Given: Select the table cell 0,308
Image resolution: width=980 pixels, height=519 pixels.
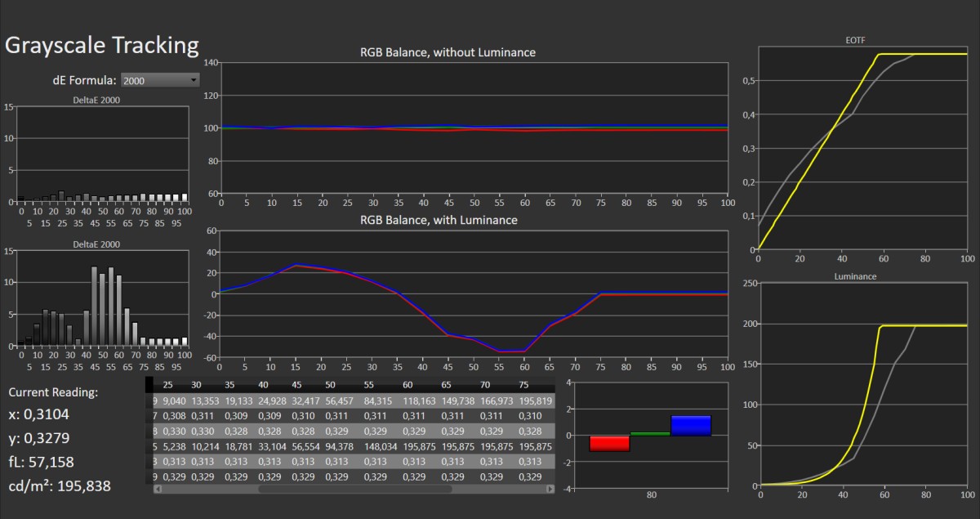Looking at the screenshot, I should click(172, 416).
